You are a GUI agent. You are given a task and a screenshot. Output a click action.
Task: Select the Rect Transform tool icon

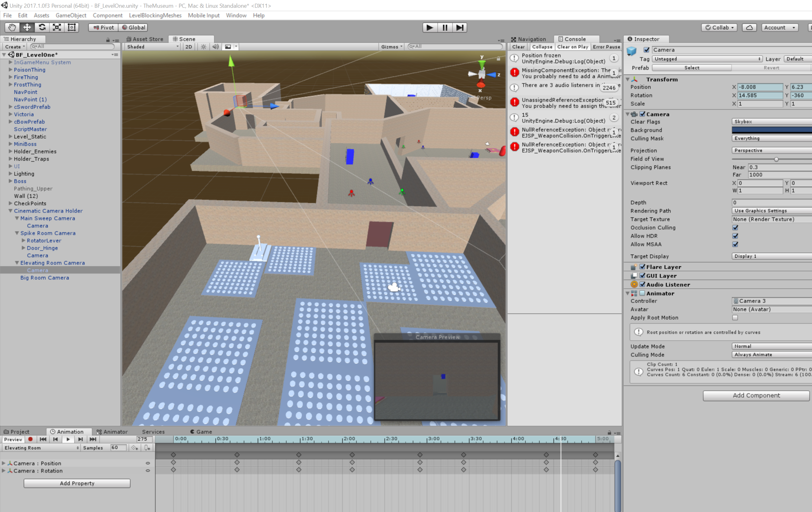(71, 27)
